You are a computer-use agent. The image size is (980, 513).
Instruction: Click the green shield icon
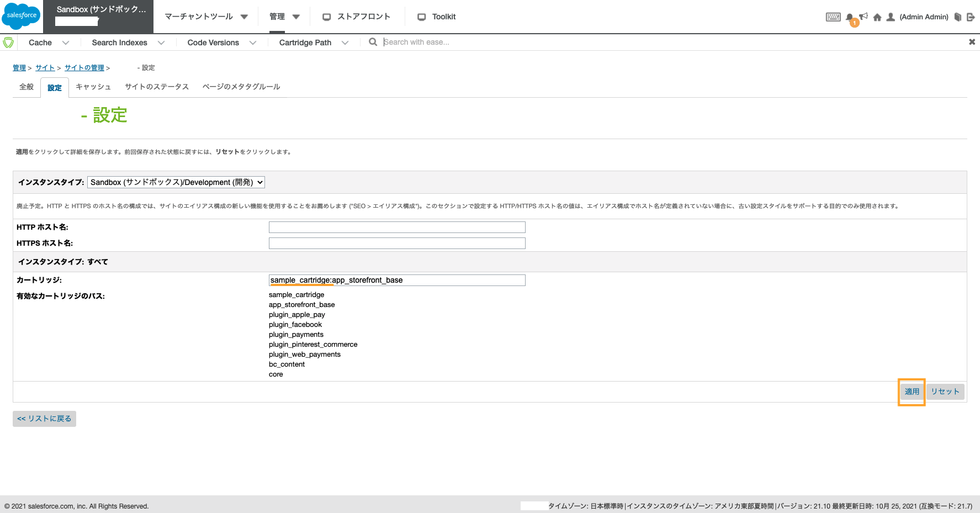pos(9,41)
